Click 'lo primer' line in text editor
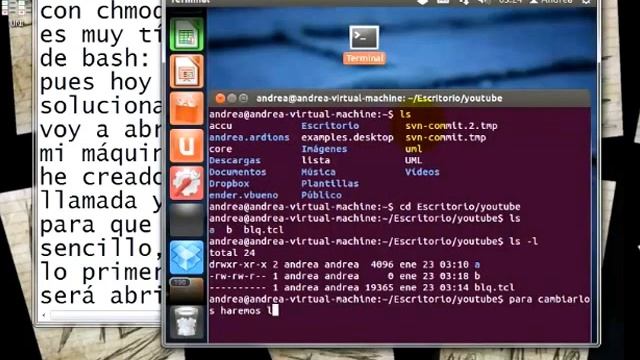The width and height of the screenshot is (640, 360). [x=101, y=272]
